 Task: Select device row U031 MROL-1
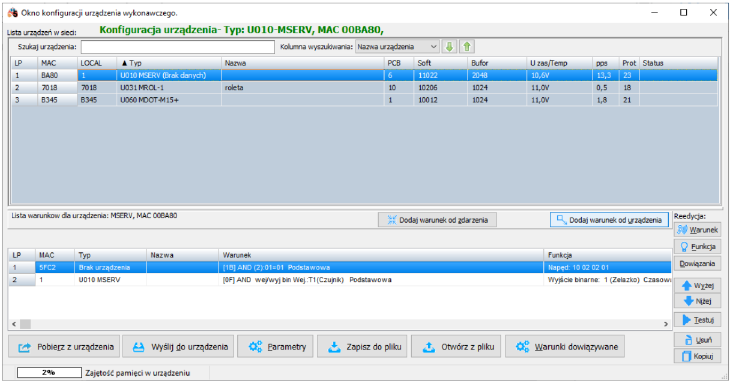(365, 87)
